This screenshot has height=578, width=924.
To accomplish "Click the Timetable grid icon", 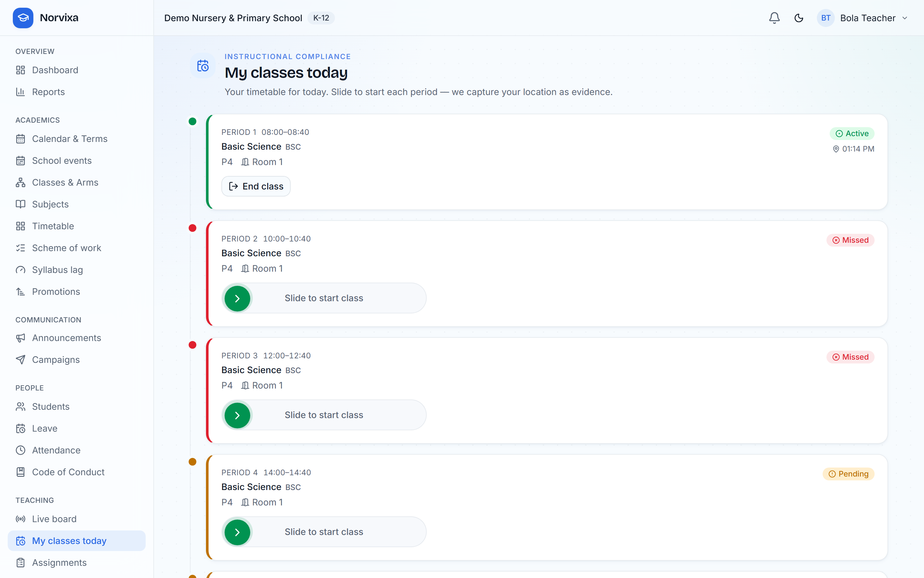I will 21,226.
